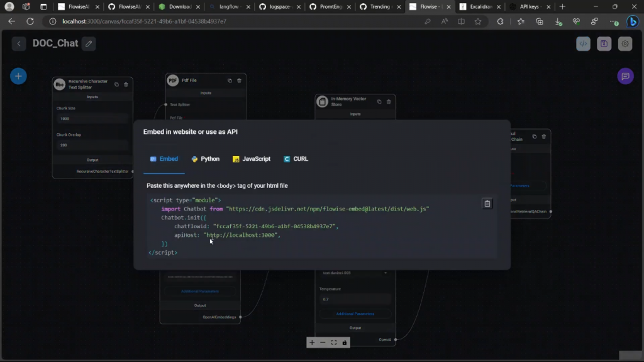Zoom in on the canvas with the plus control
The height and width of the screenshot is (362, 644).
[x=312, y=343]
